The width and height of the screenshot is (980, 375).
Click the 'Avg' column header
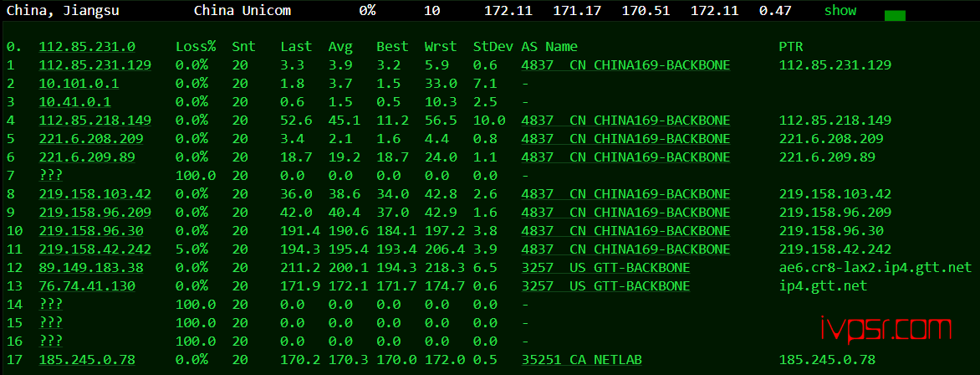(340, 47)
